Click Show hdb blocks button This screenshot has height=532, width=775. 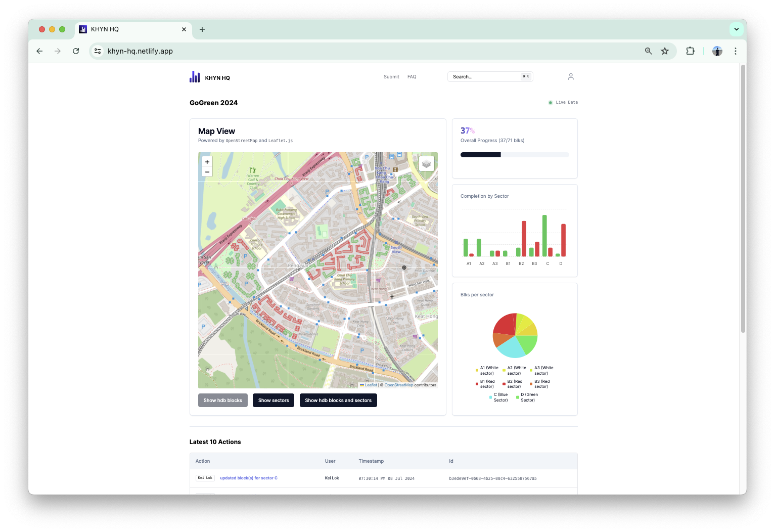pos(223,401)
